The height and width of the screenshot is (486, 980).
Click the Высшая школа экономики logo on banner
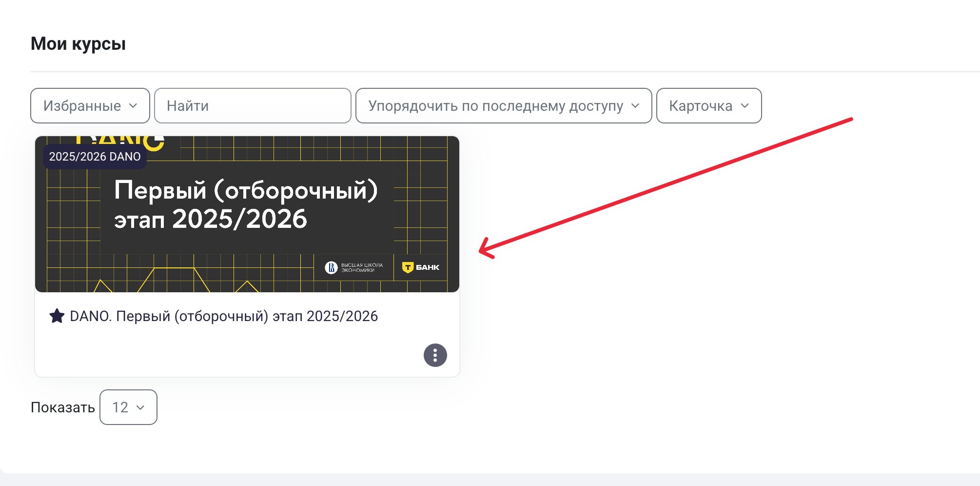(354, 267)
